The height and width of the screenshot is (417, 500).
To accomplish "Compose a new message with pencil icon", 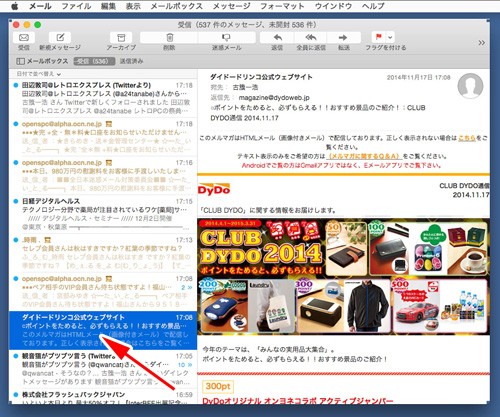I will pos(60,37).
